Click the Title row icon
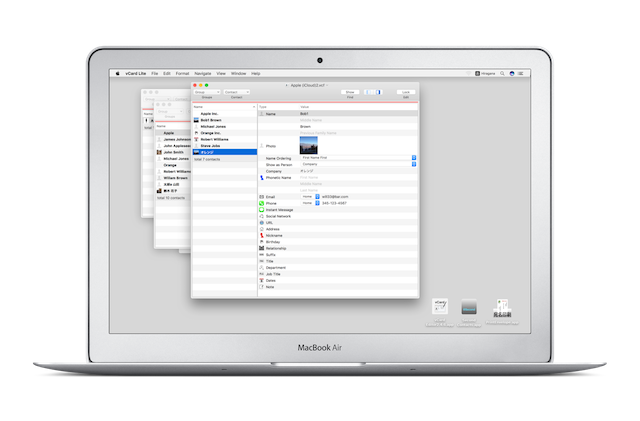Screen dimensions: 640x421 [x=262, y=261]
